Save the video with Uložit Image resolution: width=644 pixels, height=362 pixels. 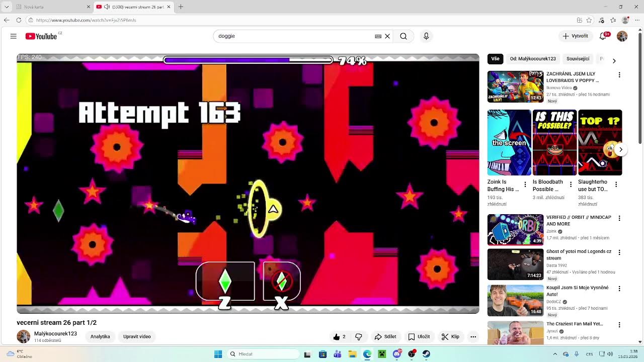coord(419,337)
